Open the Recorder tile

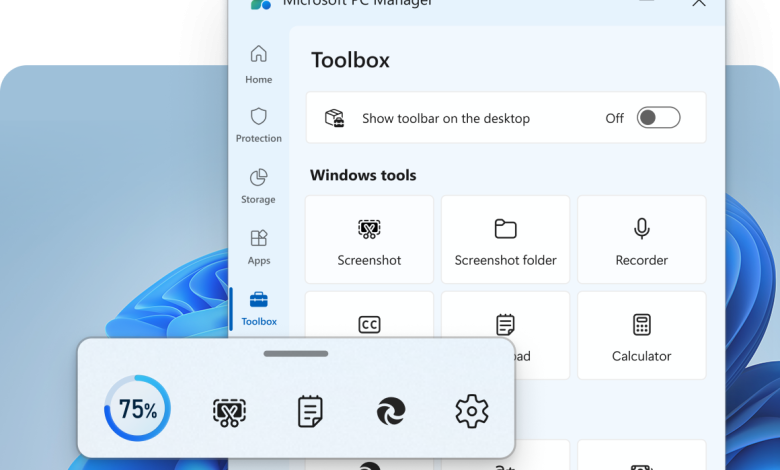tap(642, 240)
